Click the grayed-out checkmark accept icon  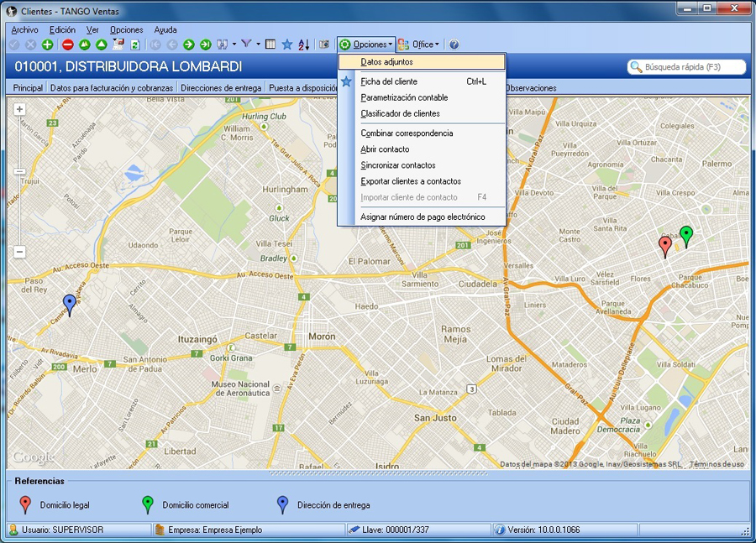point(14,44)
